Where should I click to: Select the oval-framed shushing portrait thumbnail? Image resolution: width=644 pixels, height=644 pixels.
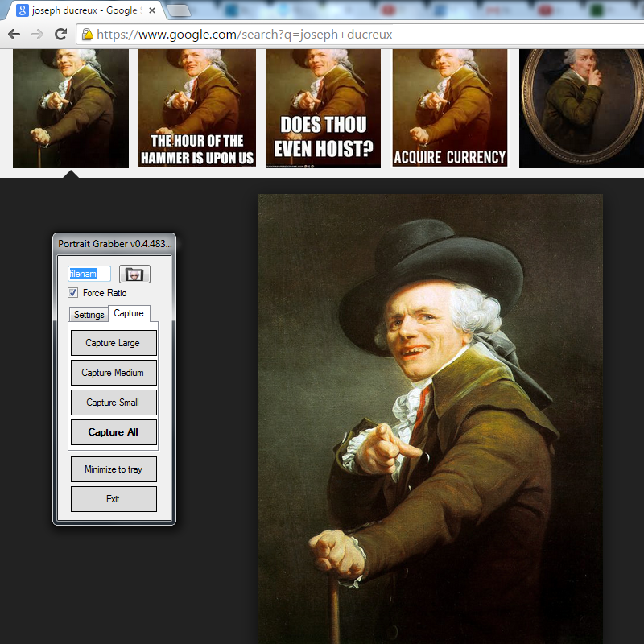[581, 109]
